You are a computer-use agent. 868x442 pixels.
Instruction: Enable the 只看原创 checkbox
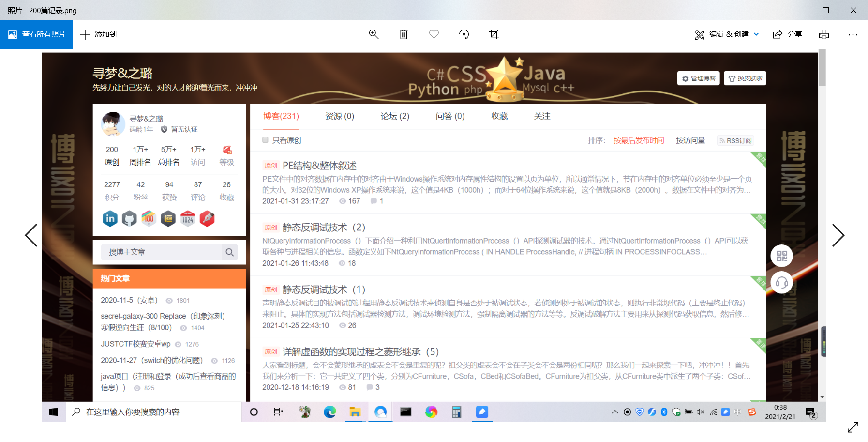pyautogui.click(x=265, y=139)
